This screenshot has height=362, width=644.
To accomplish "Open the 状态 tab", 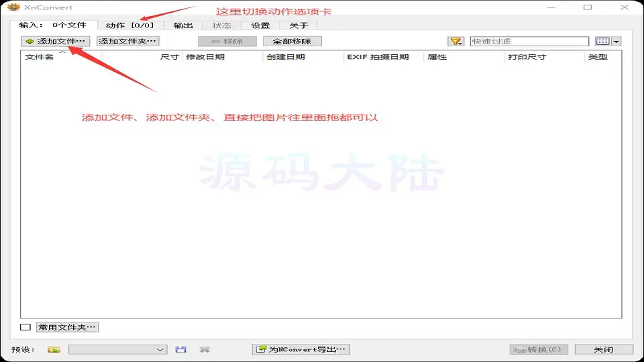I will 222,25.
